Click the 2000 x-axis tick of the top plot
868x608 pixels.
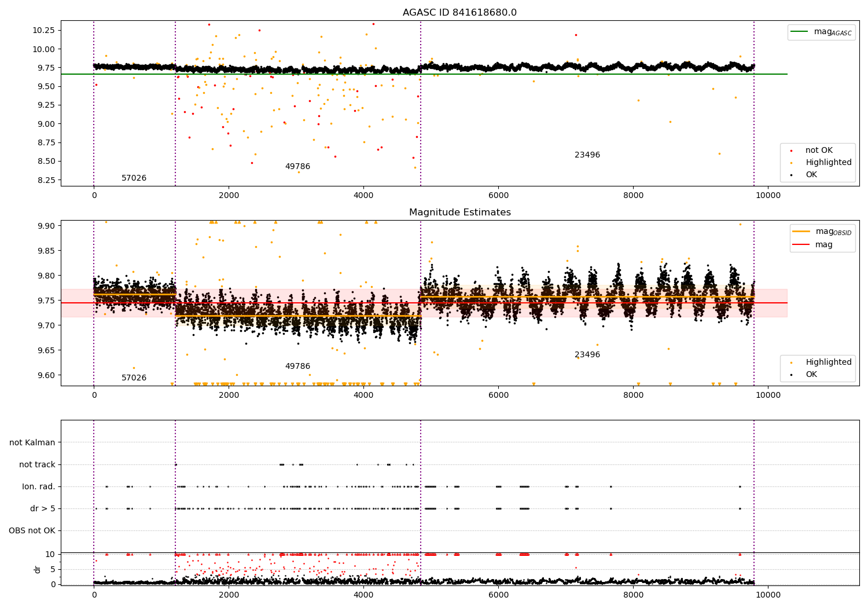click(x=229, y=196)
